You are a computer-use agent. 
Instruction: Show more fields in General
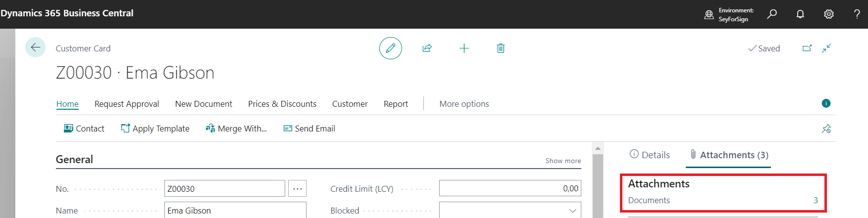[563, 161]
